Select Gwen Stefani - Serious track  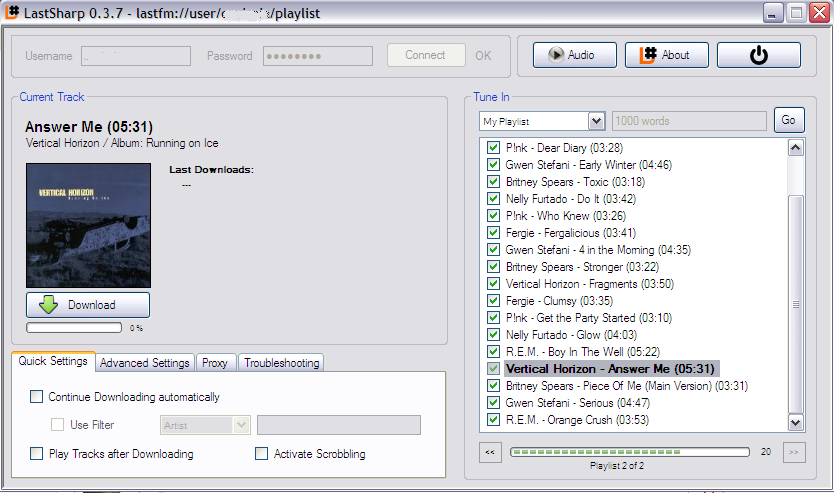pos(578,403)
